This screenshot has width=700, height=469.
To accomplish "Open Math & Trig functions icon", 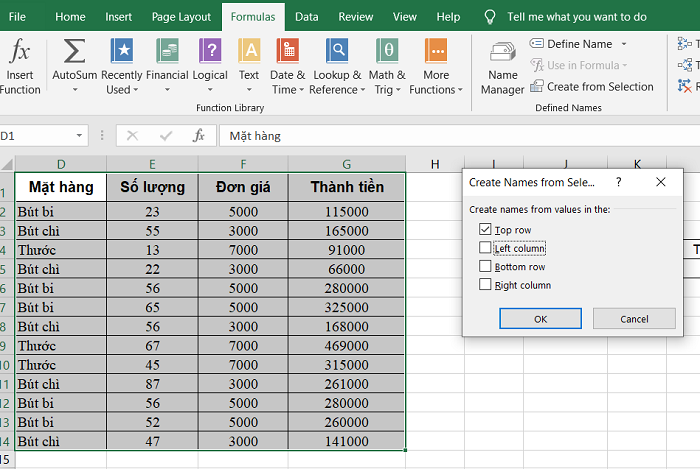I will click(387, 50).
